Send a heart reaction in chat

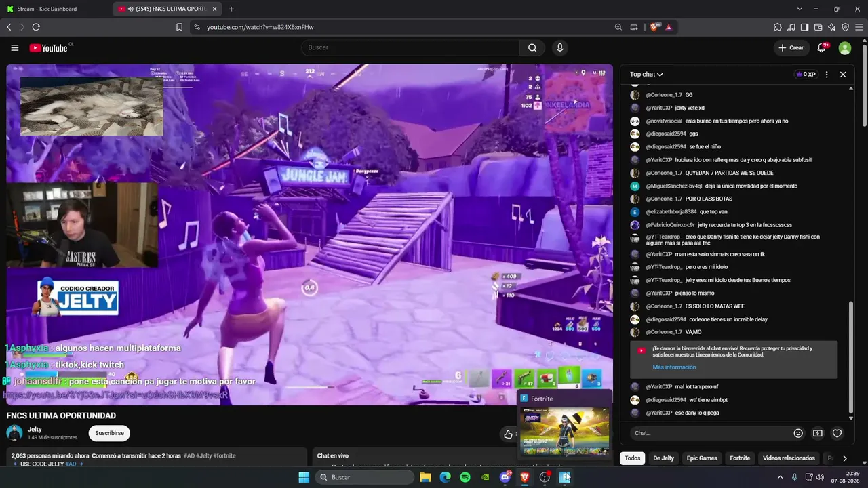pos(837,433)
